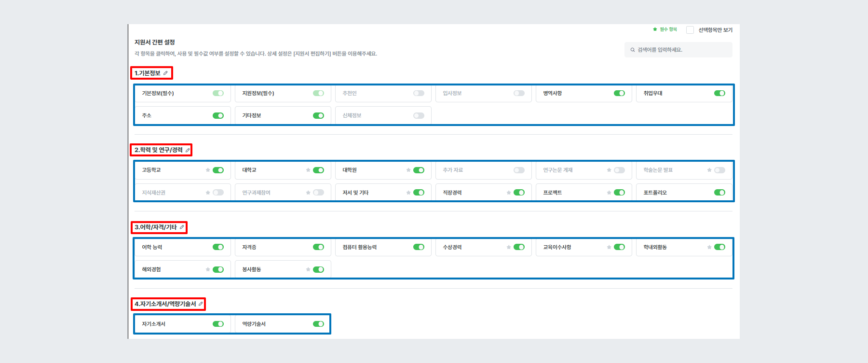Click the search field 검색어를 입력하세요
The width and height of the screenshot is (868, 363).
coord(678,50)
